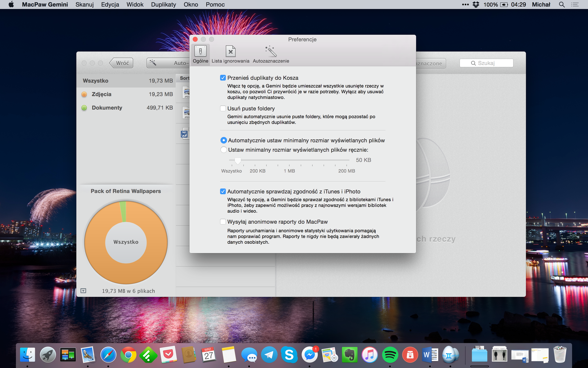Open Calendar from the dock

pyautogui.click(x=209, y=355)
